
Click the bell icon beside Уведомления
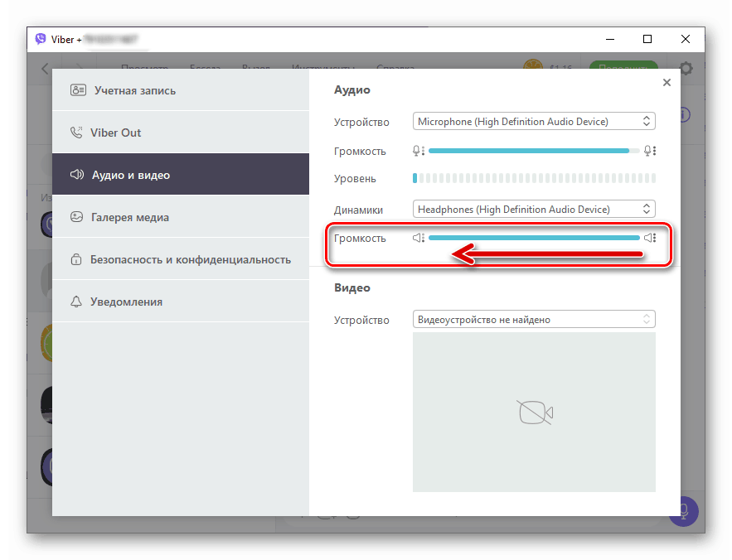click(76, 302)
